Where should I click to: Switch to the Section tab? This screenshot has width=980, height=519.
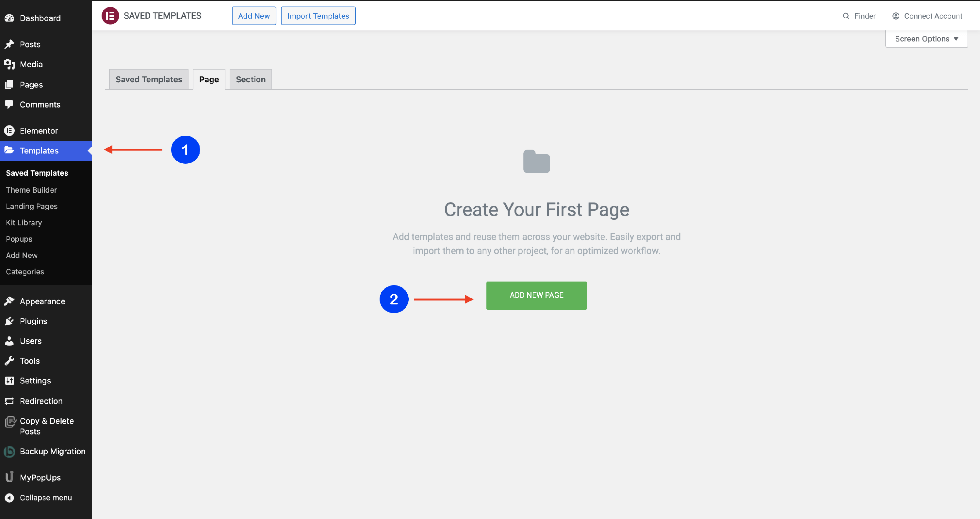250,79
